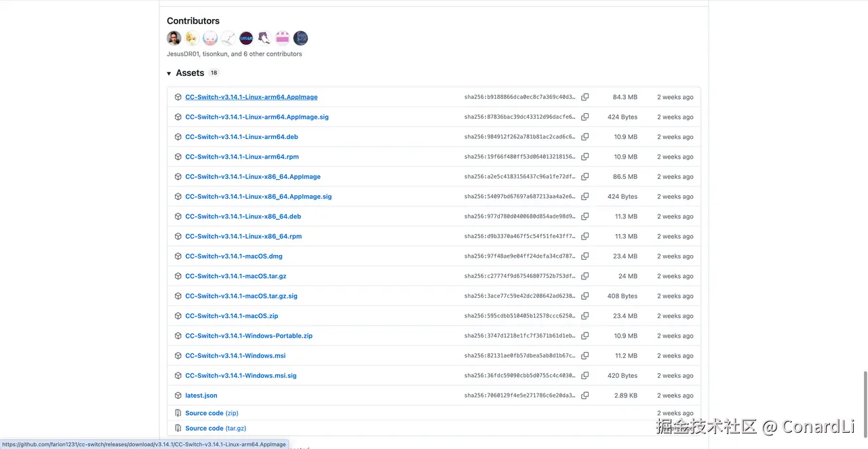
Task: Copy sha256 of Linux-arm64.rpm
Action: click(x=585, y=157)
